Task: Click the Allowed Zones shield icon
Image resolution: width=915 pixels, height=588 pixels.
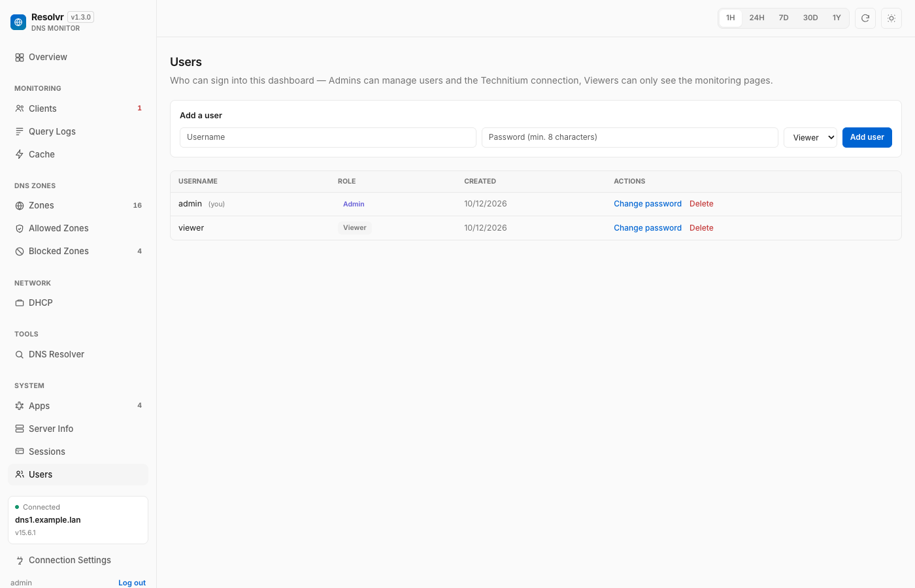Action: click(x=20, y=229)
